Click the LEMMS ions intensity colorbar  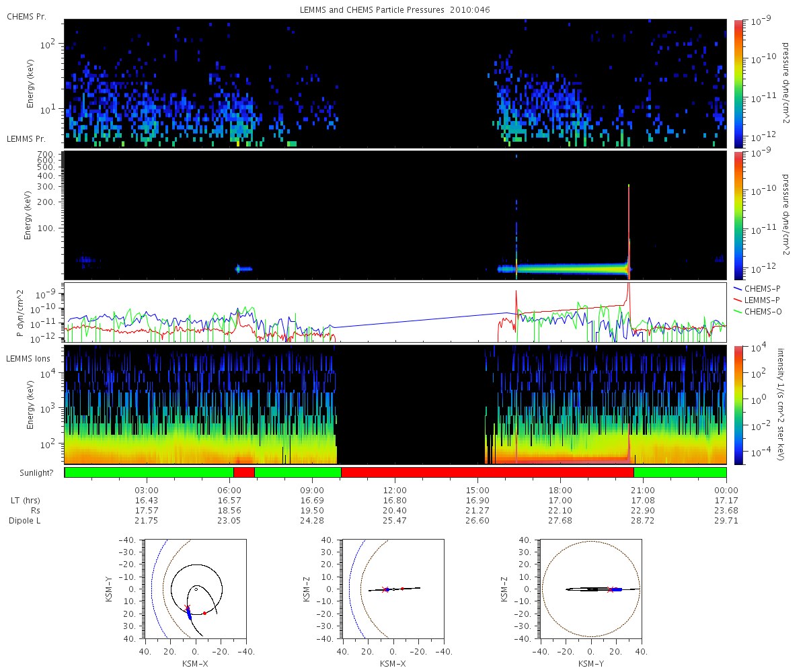coord(738,404)
